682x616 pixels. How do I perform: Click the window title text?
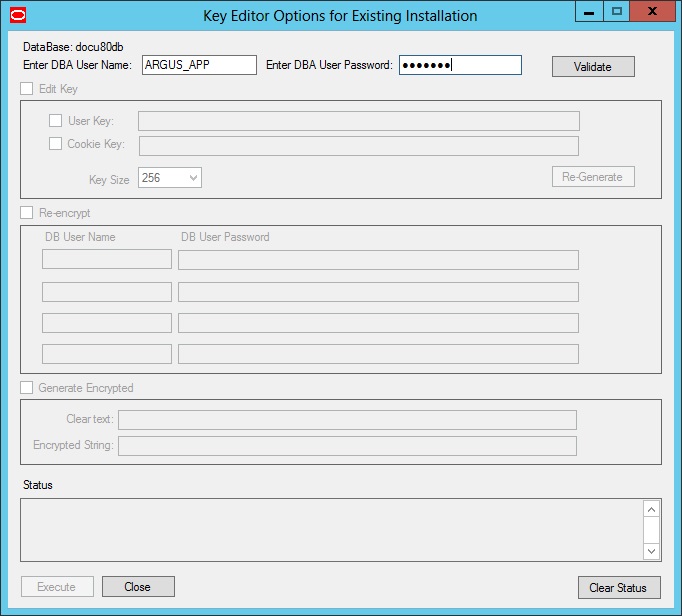click(340, 16)
